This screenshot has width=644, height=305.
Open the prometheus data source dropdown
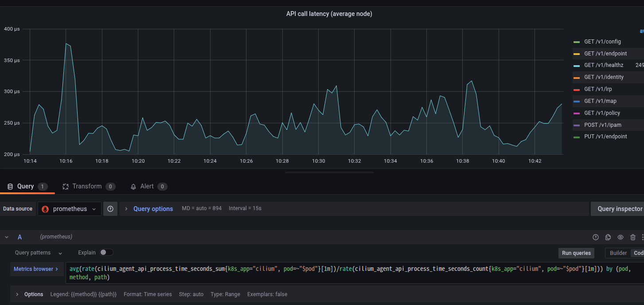(70, 209)
